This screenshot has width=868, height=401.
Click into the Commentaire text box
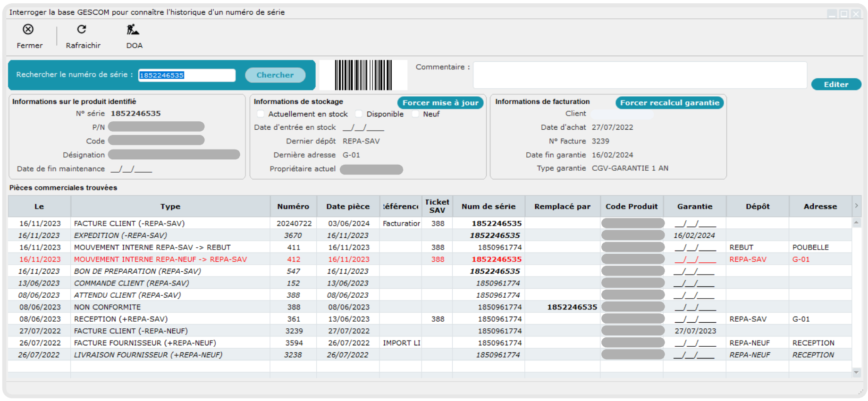[640, 75]
